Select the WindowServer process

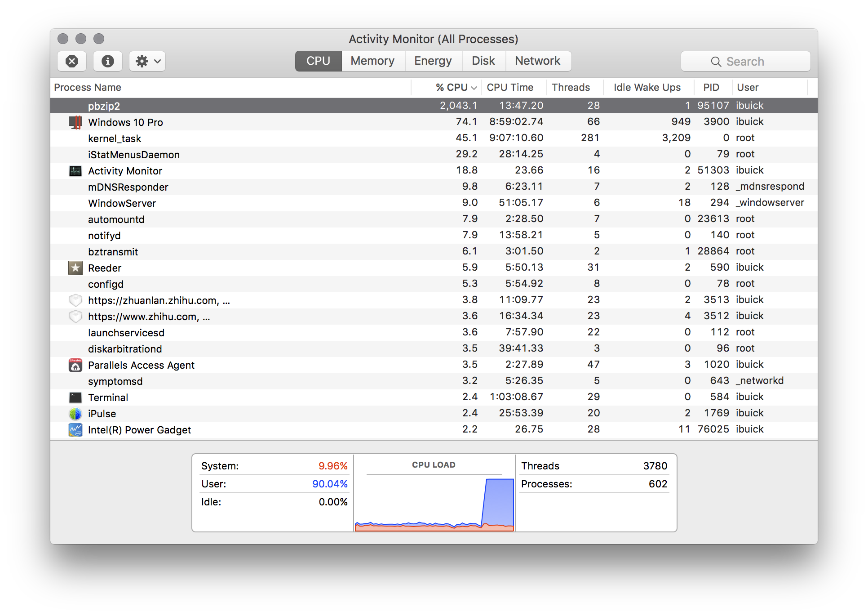coord(122,203)
